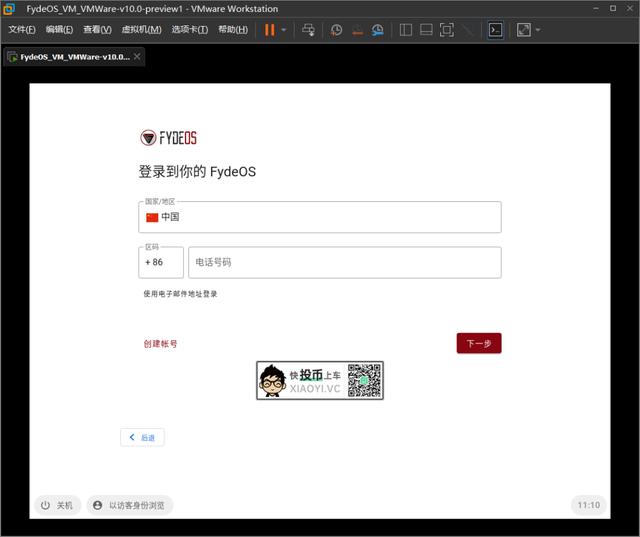Maximize the VMware Workstation window
The height and width of the screenshot is (537, 640).
point(613,8)
